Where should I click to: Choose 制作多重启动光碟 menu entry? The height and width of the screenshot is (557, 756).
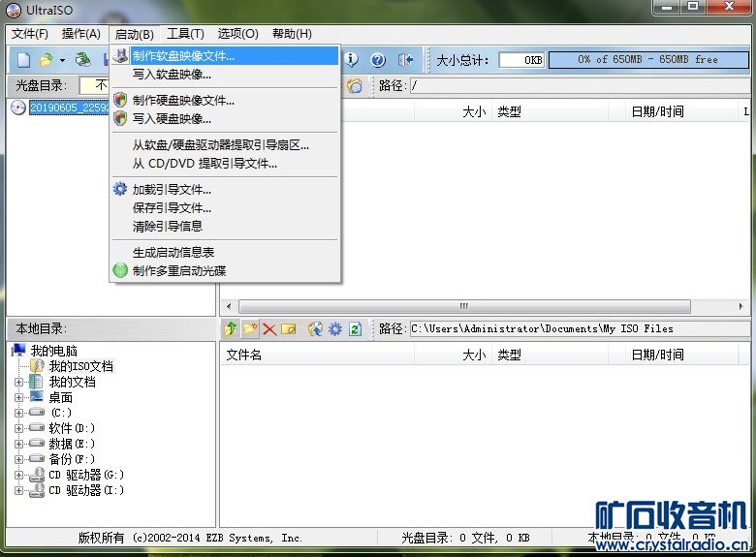[x=225, y=270]
